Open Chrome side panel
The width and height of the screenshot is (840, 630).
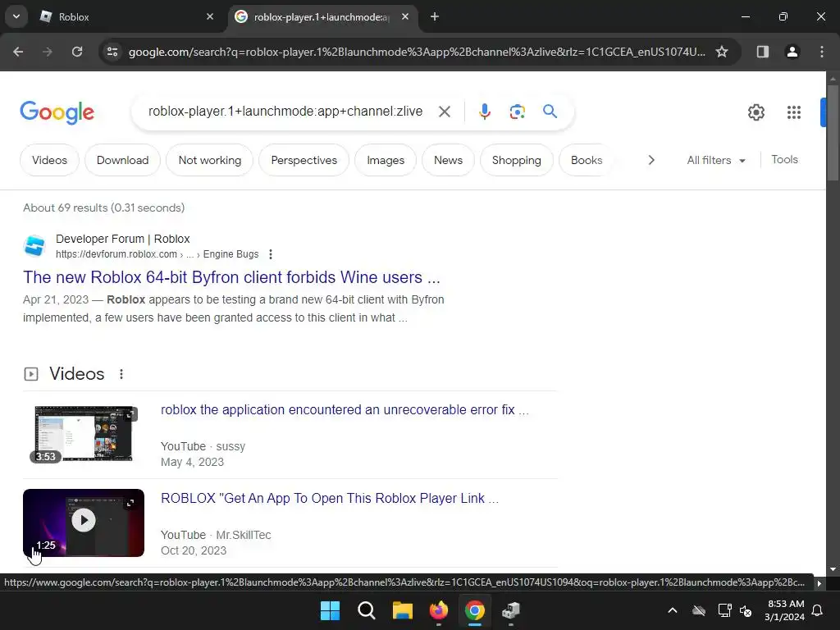[x=762, y=52]
